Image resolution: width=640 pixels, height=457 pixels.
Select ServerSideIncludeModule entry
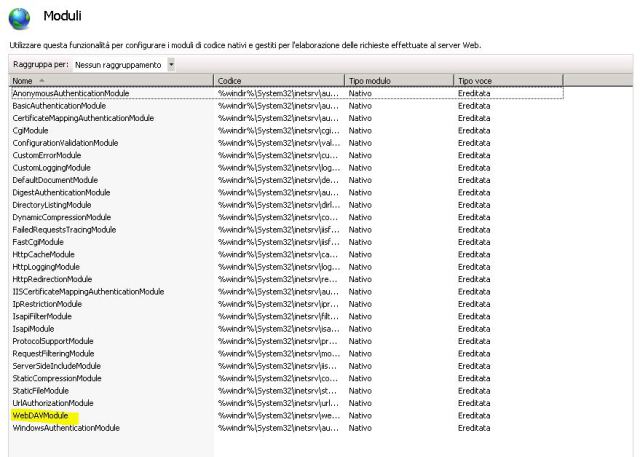pyautogui.click(x=57, y=366)
